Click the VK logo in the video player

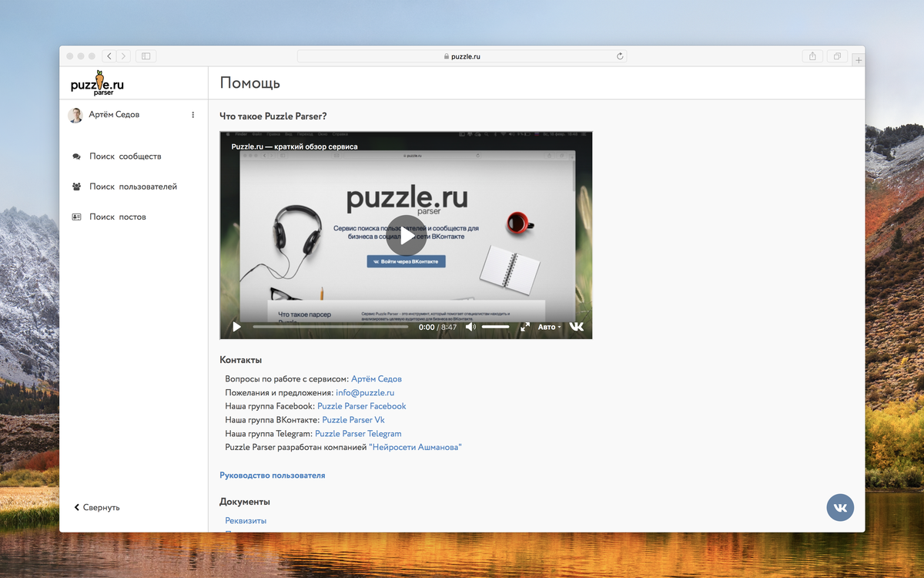[x=577, y=327]
